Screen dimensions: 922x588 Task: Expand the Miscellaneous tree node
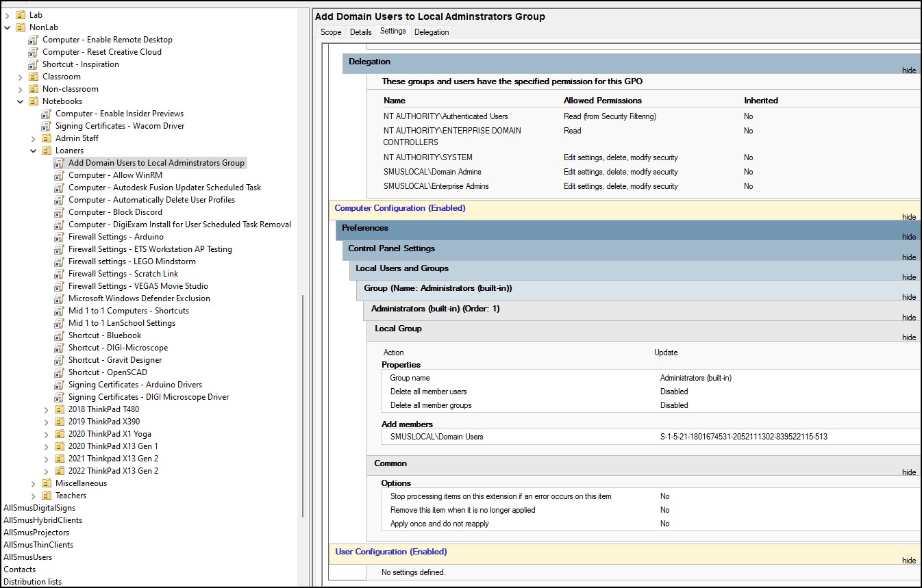pyautogui.click(x=34, y=483)
